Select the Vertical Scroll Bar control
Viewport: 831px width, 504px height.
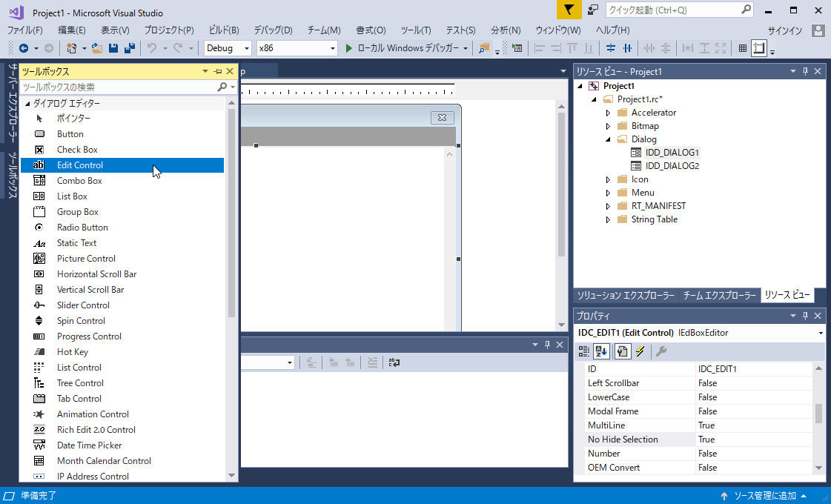tap(122, 289)
